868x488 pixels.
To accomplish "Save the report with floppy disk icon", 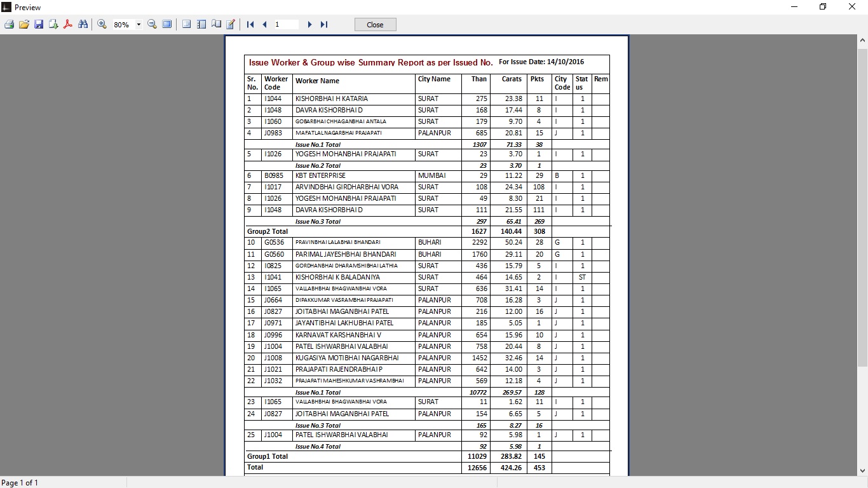I will click(x=39, y=25).
